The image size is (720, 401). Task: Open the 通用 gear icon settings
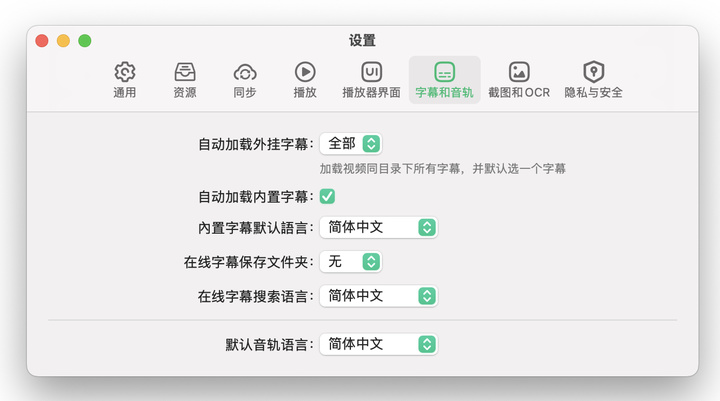tap(125, 72)
